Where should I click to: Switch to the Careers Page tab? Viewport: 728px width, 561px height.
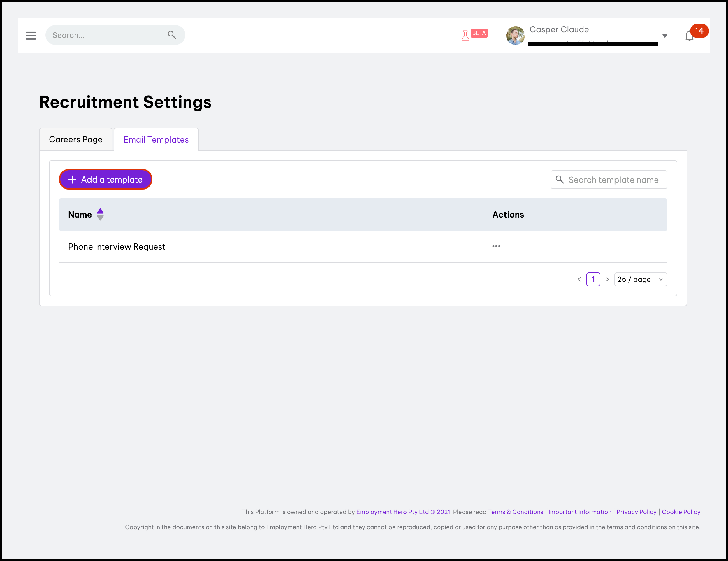[76, 139]
